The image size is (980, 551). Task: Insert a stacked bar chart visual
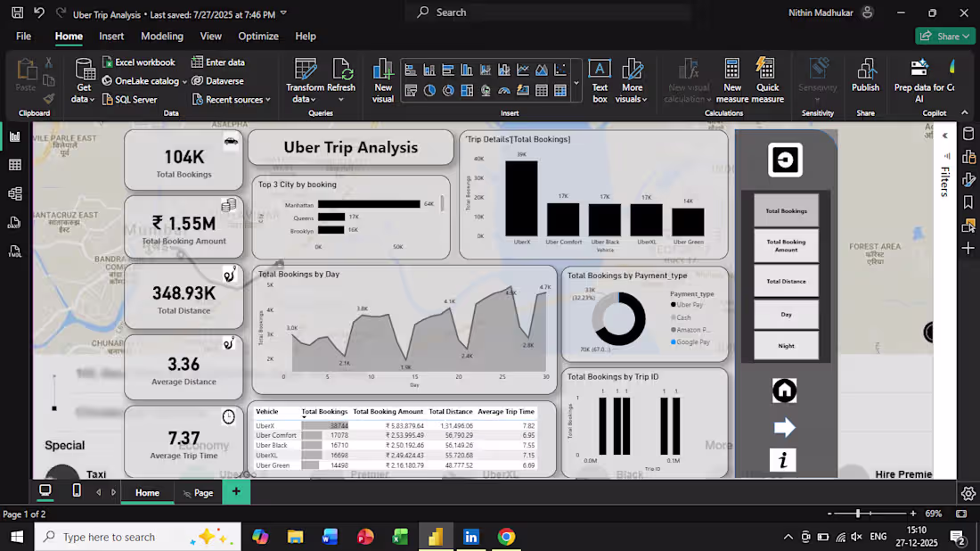click(x=411, y=70)
